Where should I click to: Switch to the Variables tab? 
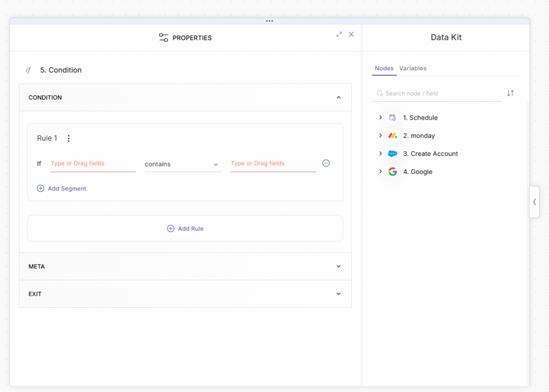click(413, 68)
